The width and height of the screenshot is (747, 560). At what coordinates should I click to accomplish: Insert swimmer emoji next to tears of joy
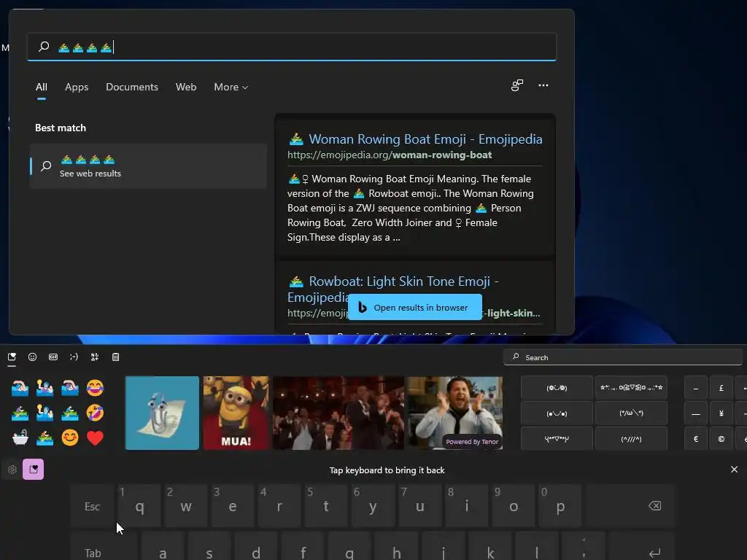[x=70, y=388]
